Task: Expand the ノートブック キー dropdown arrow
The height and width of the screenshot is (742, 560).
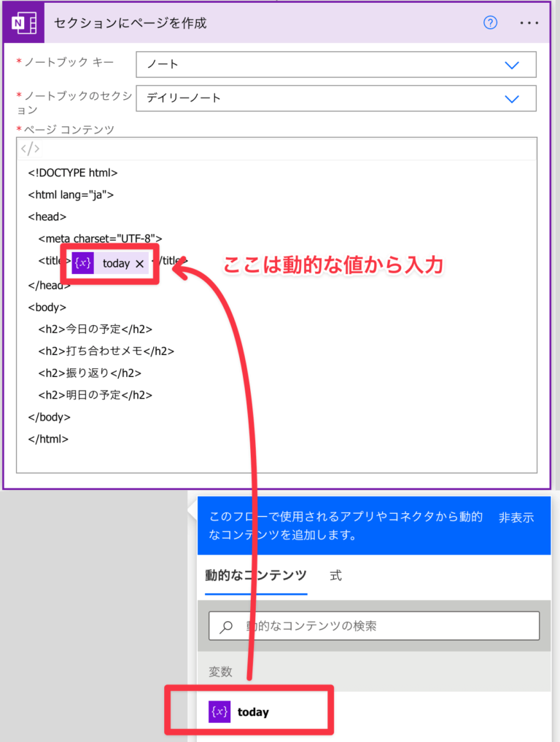Action: 512,65
